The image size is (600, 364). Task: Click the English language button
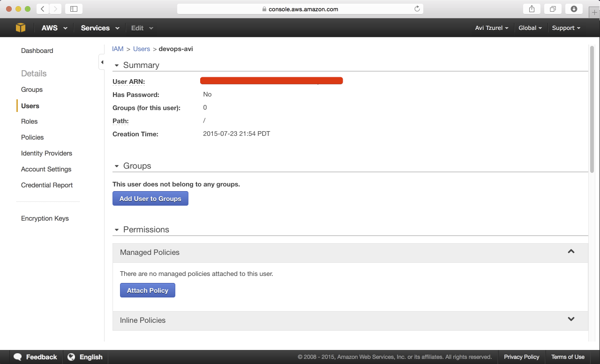[85, 357]
